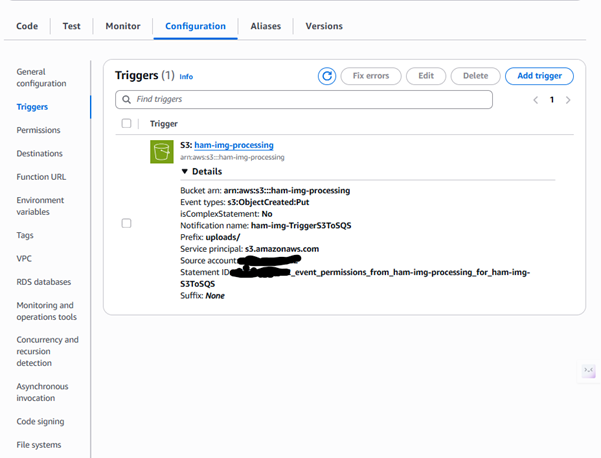
Task: Click s3.amazonaws.com service principal
Action: point(282,249)
